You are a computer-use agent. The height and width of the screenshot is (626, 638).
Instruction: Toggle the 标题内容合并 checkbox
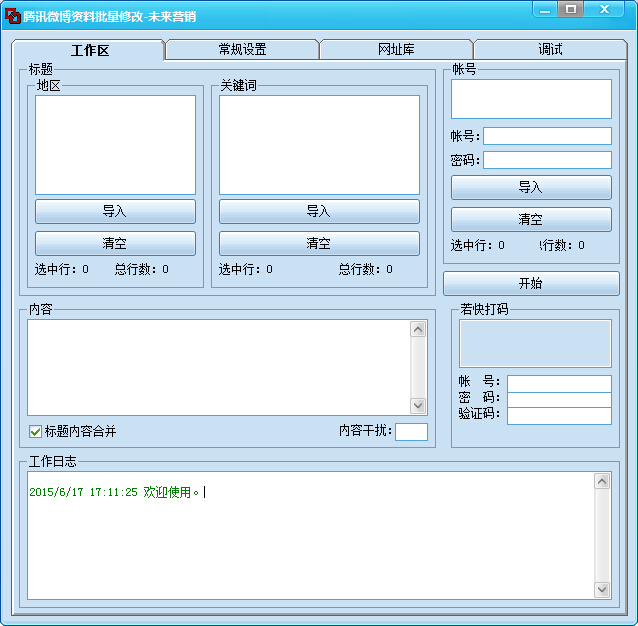(35, 431)
